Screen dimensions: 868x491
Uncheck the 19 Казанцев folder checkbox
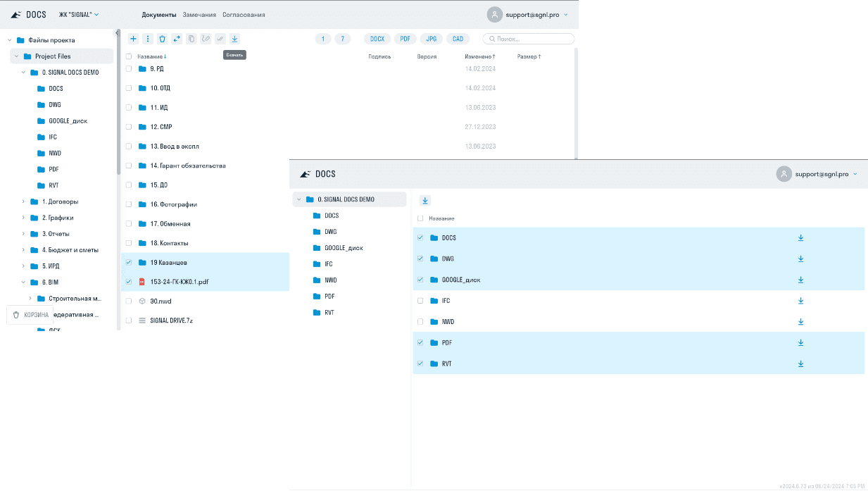[x=128, y=262]
